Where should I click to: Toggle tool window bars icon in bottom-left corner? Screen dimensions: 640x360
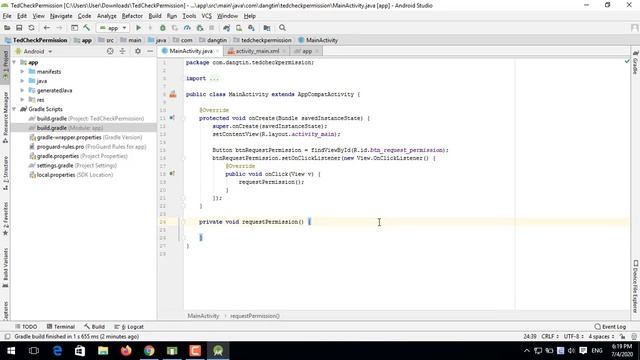tap(7, 336)
